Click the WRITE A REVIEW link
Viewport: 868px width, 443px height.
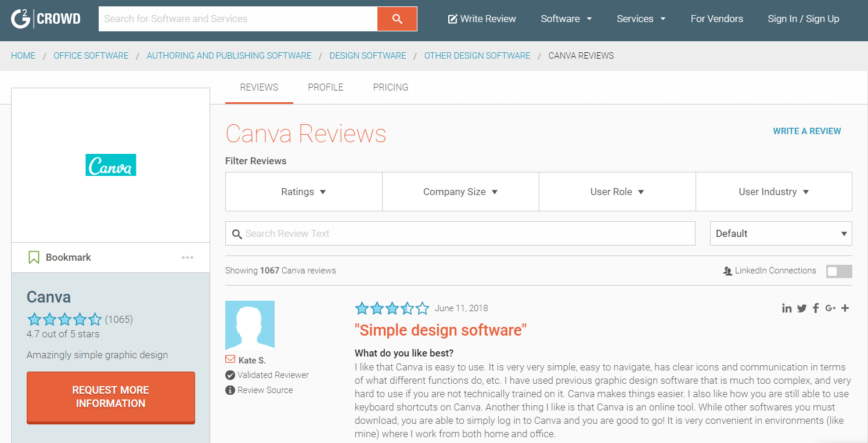click(807, 131)
